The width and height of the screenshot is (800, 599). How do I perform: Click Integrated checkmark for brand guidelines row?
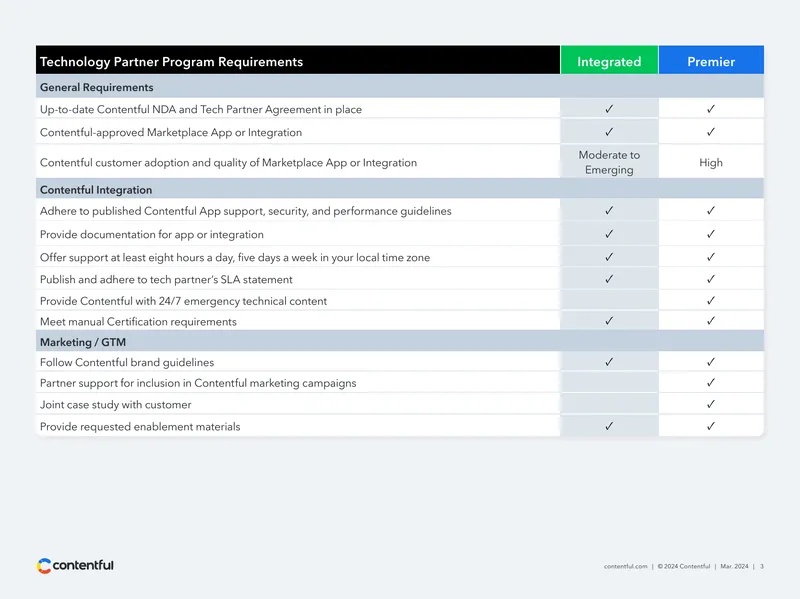pyautogui.click(x=609, y=362)
